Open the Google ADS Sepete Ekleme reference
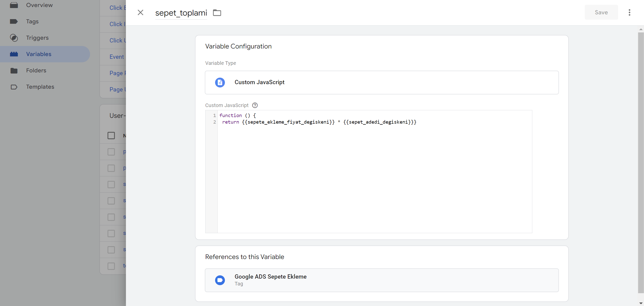The width and height of the screenshot is (644, 306). [382, 280]
